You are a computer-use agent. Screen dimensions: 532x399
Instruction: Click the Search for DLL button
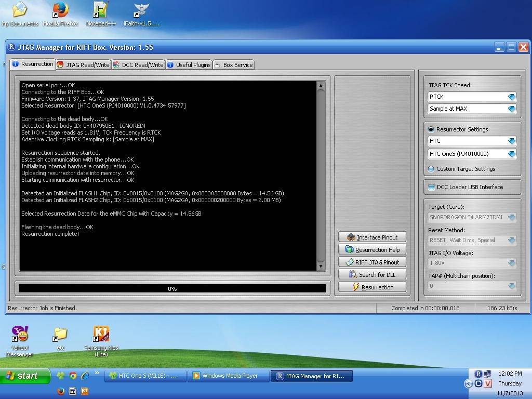pos(372,275)
